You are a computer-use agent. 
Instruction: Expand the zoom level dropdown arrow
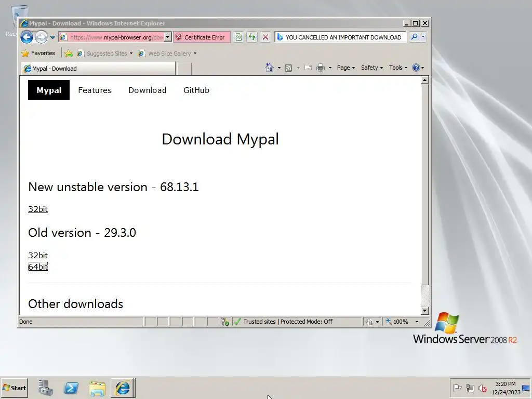click(417, 322)
